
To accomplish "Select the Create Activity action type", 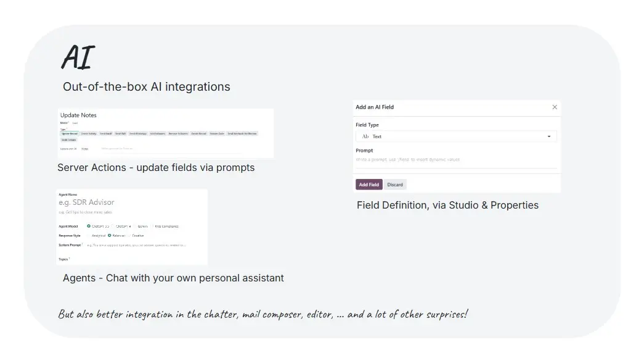I will [x=88, y=134].
